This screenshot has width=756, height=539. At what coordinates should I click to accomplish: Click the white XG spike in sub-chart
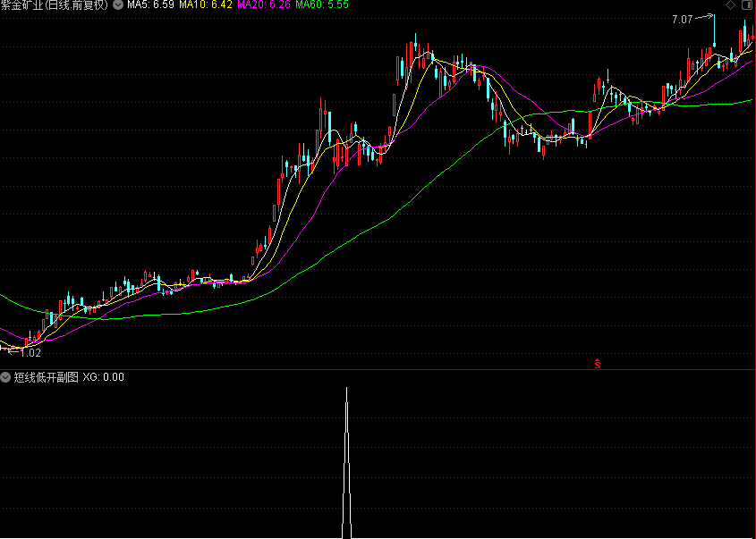(346, 462)
